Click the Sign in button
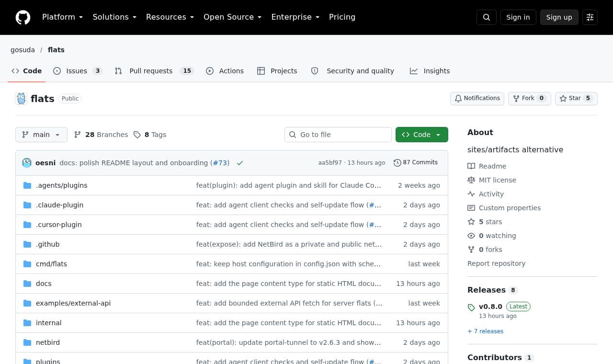This screenshot has width=613, height=364. pos(518,17)
